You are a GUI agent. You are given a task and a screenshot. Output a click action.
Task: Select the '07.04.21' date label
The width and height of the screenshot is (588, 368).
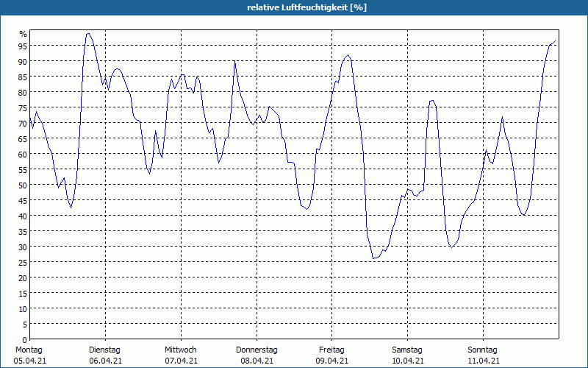click(181, 361)
